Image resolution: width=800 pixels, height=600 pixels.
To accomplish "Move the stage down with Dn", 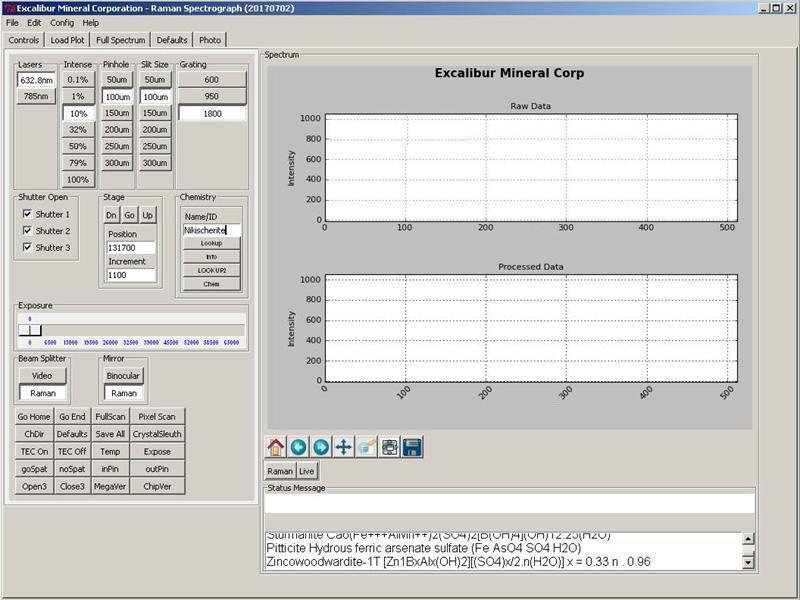I will pos(111,215).
